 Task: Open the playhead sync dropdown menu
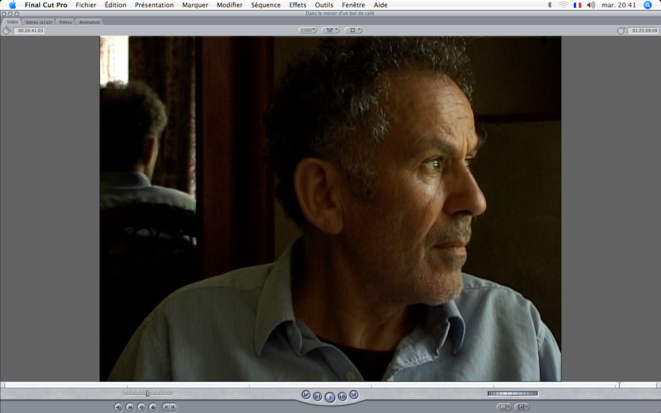coord(330,30)
